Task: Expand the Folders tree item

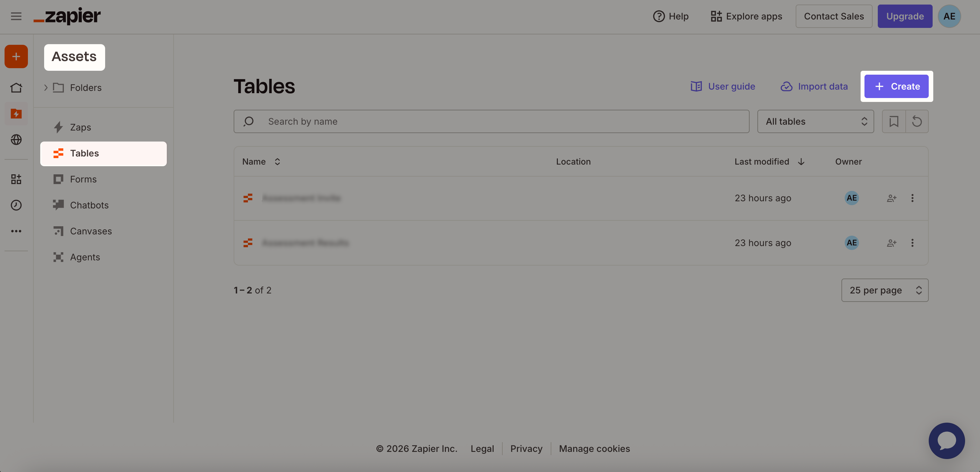Action: (x=46, y=88)
